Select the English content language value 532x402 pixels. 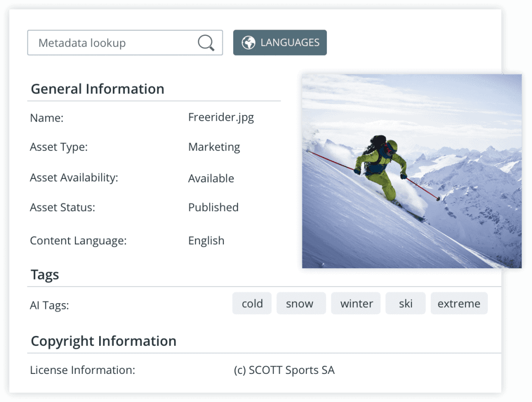tap(206, 241)
